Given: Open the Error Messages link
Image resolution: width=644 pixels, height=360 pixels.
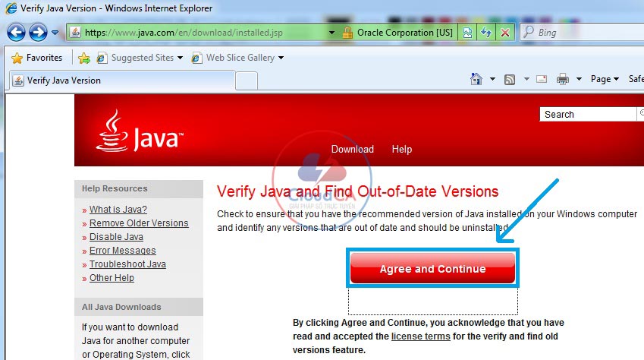Looking at the screenshot, I should tap(122, 251).
